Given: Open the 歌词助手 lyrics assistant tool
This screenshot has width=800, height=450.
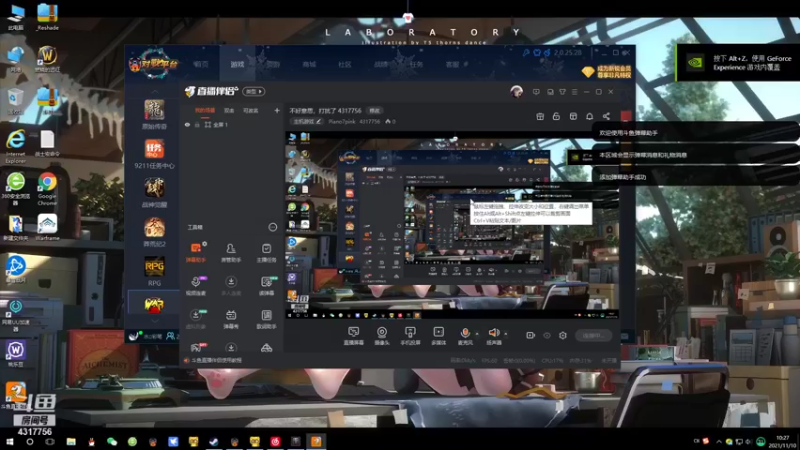Looking at the screenshot, I should click(x=266, y=319).
